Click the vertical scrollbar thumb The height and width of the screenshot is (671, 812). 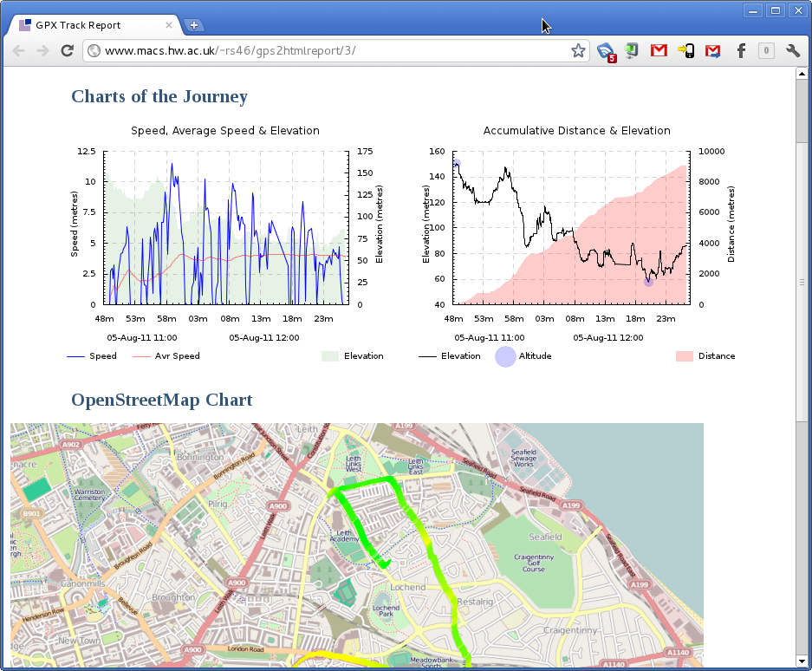click(802, 282)
